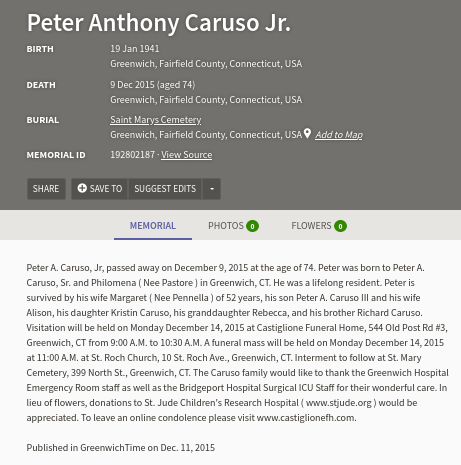Click the Share button
This screenshot has height=465, width=461.
pos(46,189)
